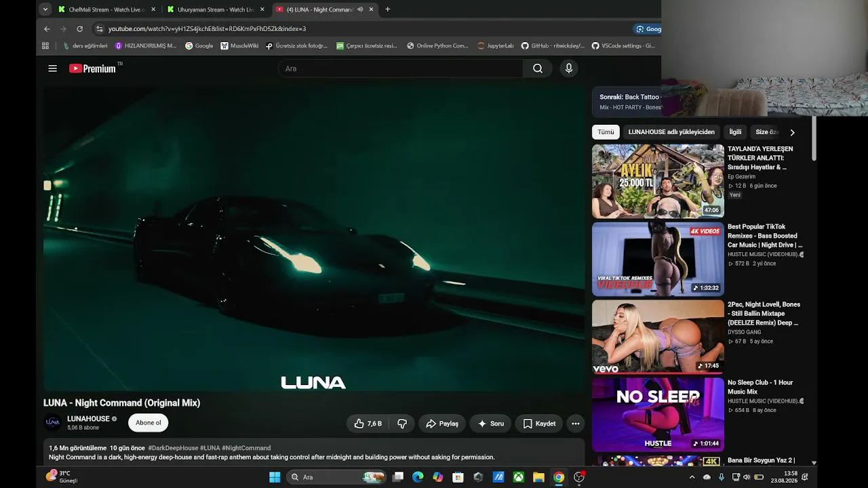Save video using Kaydet button
The width and height of the screenshot is (868, 488).
(x=539, y=424)
